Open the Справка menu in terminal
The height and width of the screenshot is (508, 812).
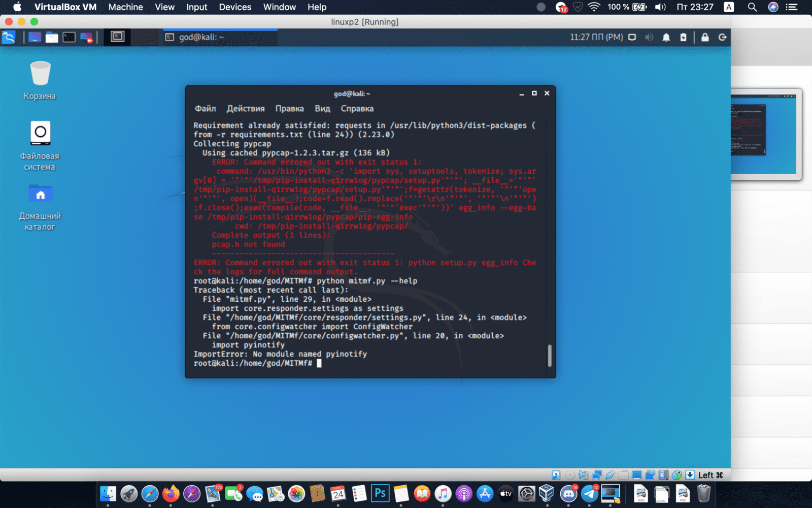357,109
